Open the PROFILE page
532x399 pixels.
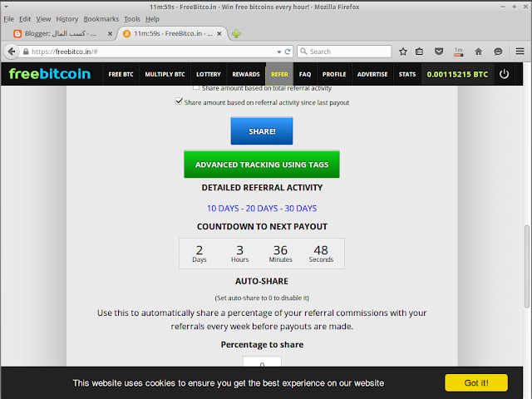tap(334, 74)
